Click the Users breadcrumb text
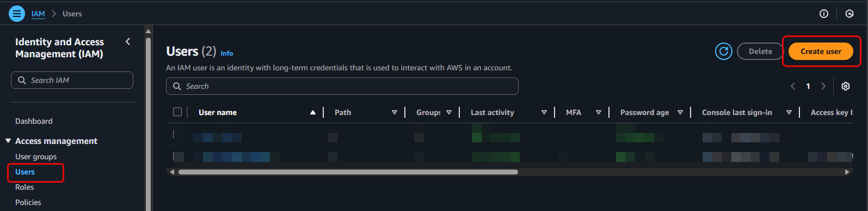Viewport: 868px width, 211px height. (x=72, y=14)
